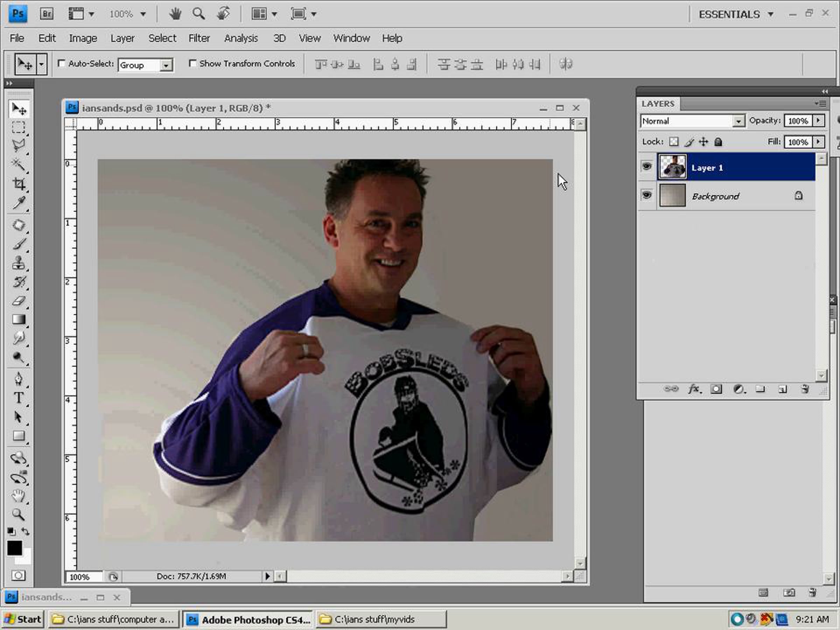Enable the Auto-Select checkbox
The width and height of the screenshot is (840, 630).
point(61,63)
